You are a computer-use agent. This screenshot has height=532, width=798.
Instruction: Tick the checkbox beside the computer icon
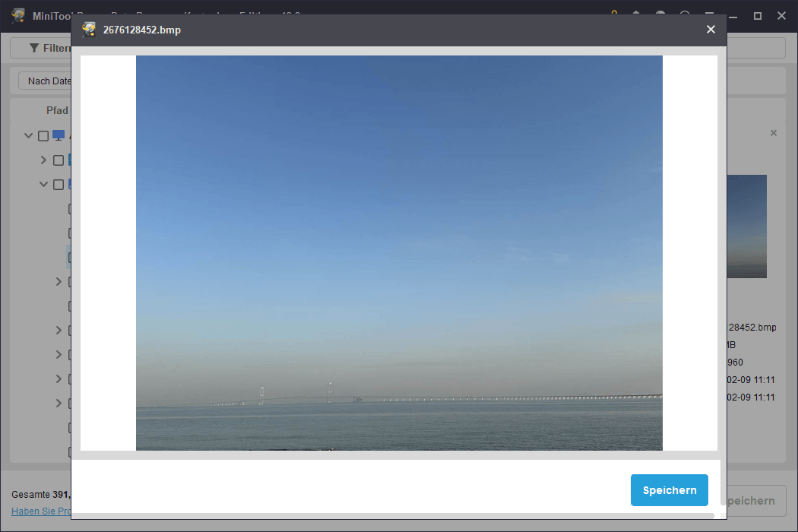(x=43, y=136)
